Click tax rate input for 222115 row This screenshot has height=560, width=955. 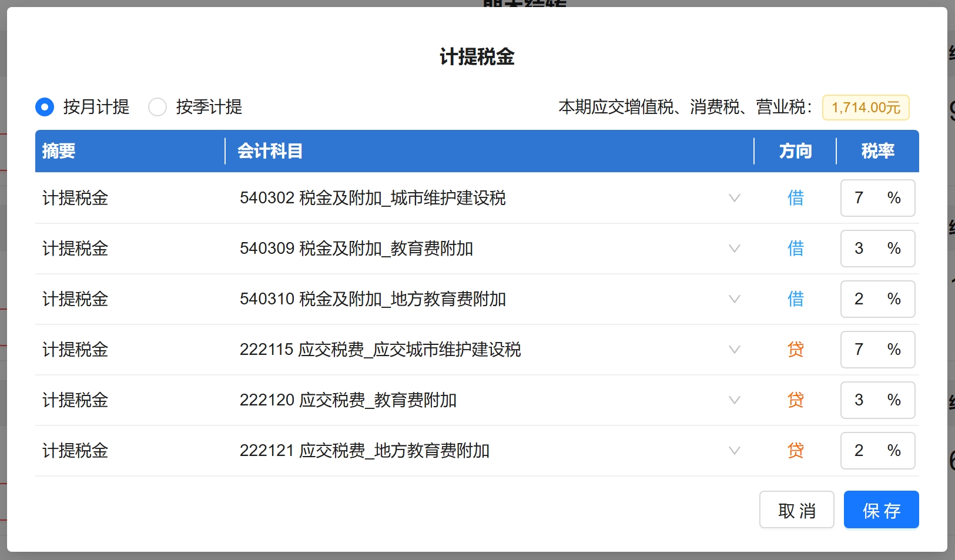pos(864,350)
